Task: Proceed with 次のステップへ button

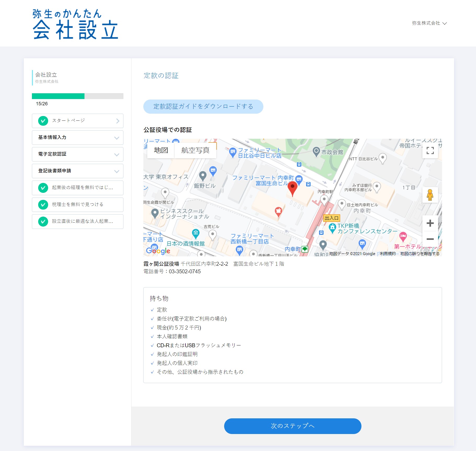Action: tap(293, 426)
